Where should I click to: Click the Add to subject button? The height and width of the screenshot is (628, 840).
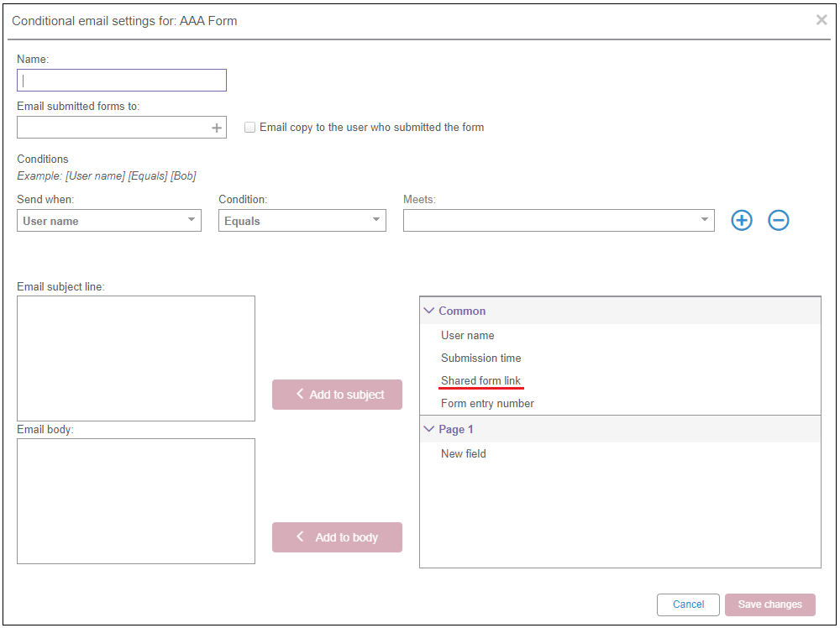pos(337,395)
